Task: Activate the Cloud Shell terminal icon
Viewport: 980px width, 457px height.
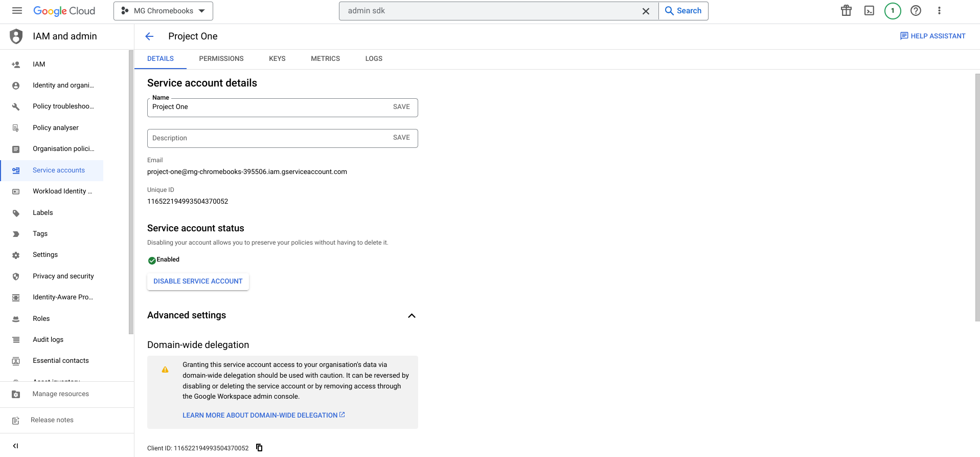Action: (x=870, y=11)
